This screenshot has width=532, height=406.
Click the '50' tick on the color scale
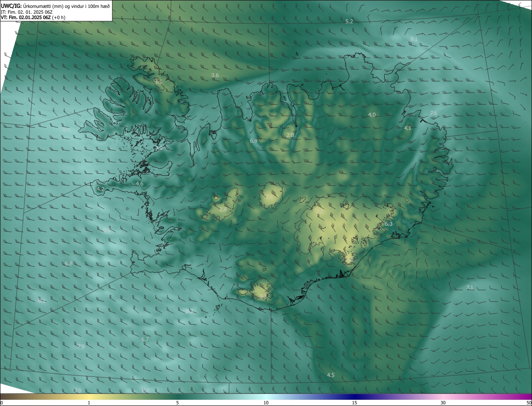coord(529,403)
